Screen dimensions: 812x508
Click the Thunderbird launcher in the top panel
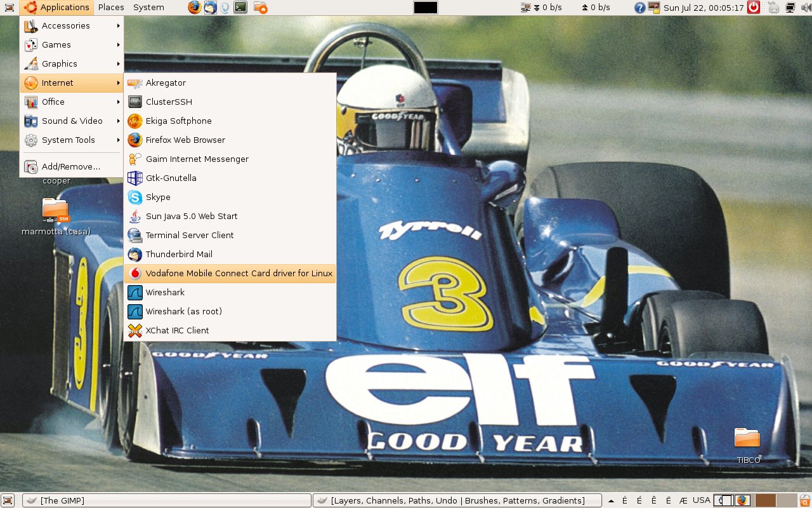pos(210,8)
